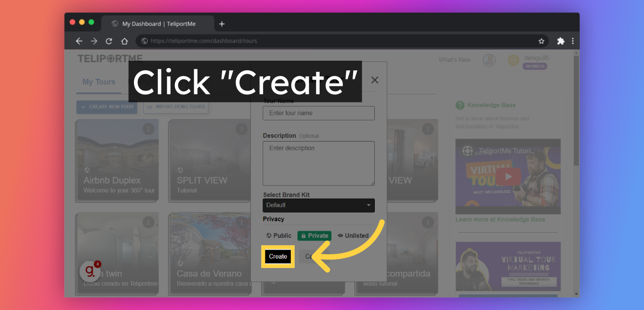Click the site info icon in address bar
644x310 pixels.
144,41
